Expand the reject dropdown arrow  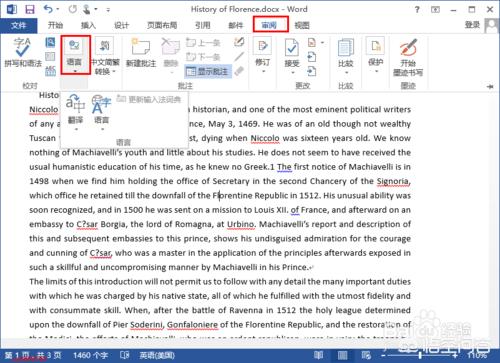tap(322, 42)
